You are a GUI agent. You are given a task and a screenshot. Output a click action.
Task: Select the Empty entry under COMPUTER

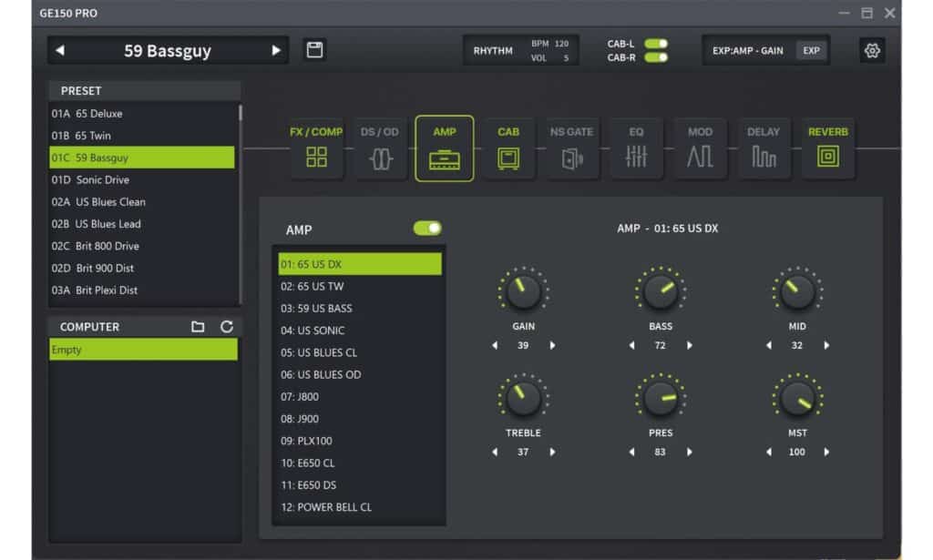[143, 350]
